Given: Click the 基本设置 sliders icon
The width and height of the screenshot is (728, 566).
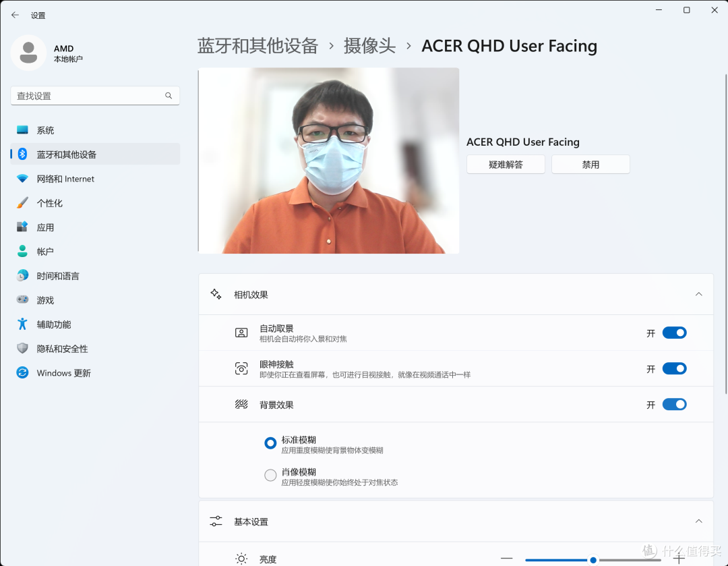Looking at the screenshot, I should point(216,521).
